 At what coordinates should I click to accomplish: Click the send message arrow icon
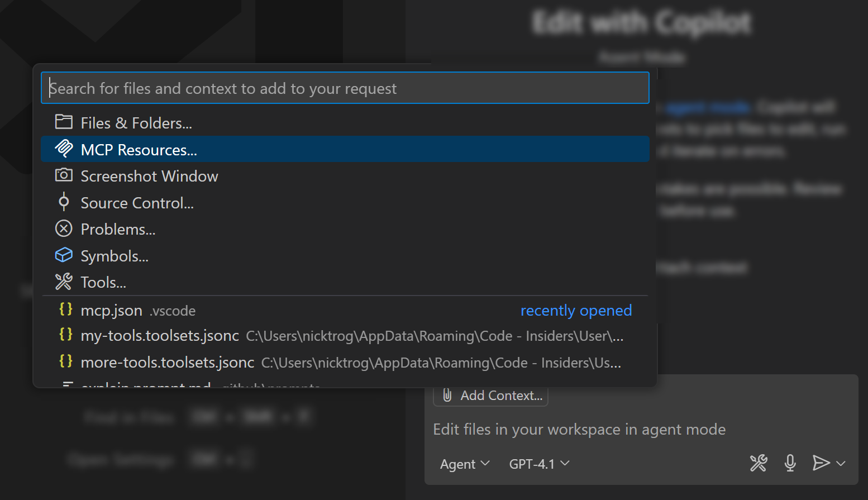pyautogui.click(x=820, y=463)
